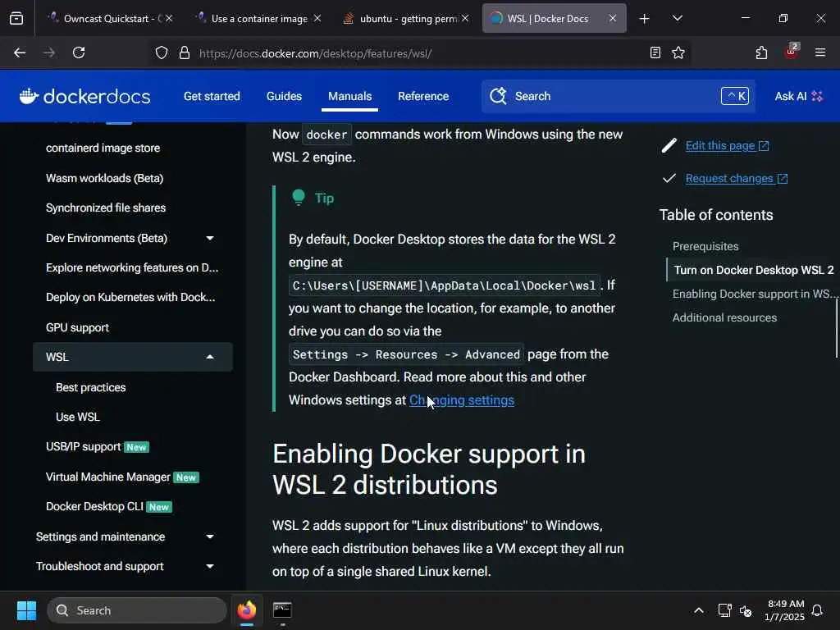
Task: Expand Troubleshoot and support section
Action: point(210,566)
